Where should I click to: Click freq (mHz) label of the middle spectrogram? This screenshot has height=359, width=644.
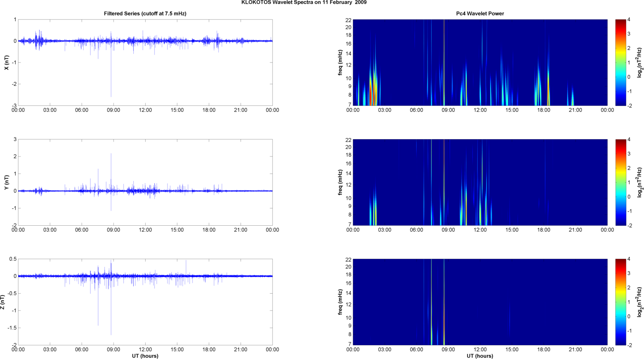(340, 182)
